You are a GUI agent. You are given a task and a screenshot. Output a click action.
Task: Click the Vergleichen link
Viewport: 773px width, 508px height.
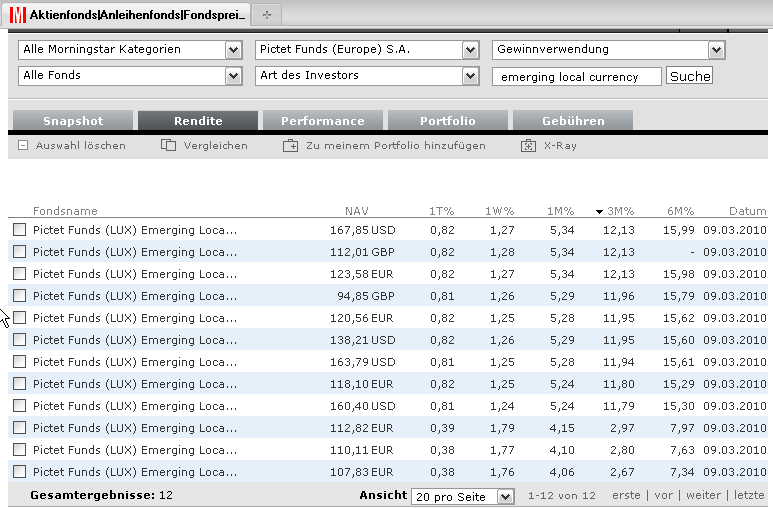(215, 145)
